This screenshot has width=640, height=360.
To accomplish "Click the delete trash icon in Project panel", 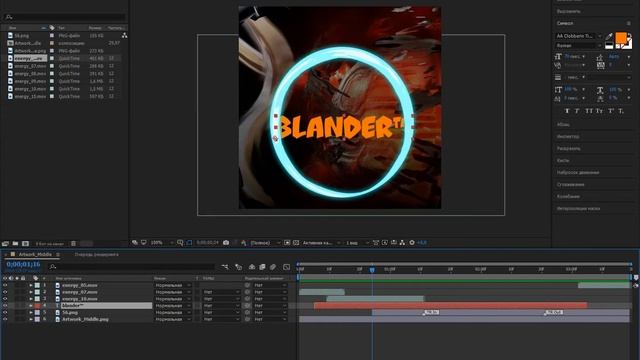I will 73,243.
